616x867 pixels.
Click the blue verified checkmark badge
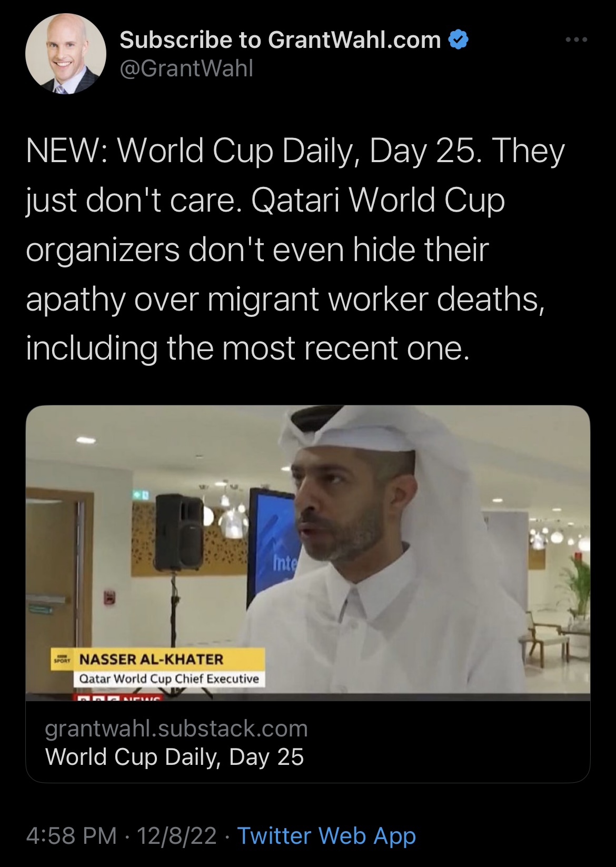(x=458, y=40)
